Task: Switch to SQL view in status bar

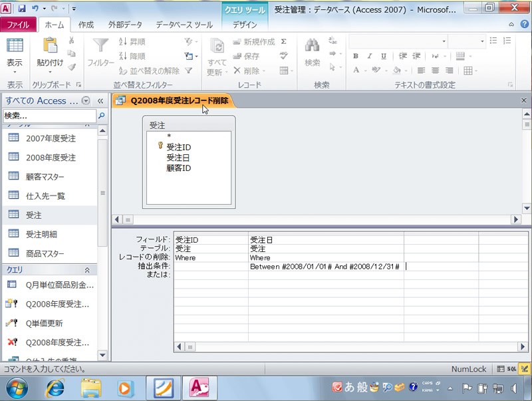Action: click(511, 369)
